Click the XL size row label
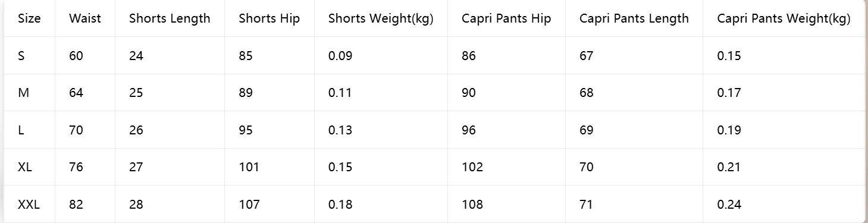 click(x=25, y=167)
